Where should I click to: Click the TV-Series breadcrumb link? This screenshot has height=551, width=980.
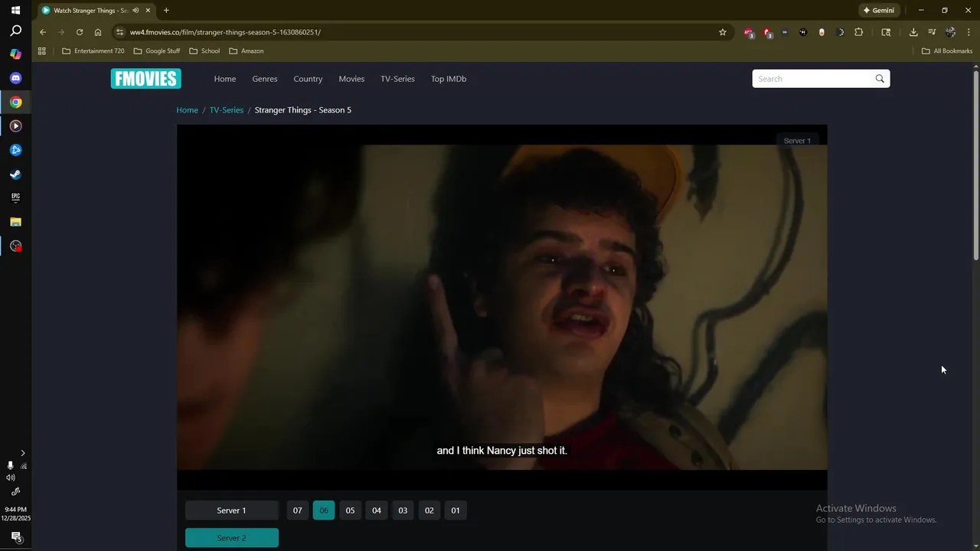coord(227,110)
